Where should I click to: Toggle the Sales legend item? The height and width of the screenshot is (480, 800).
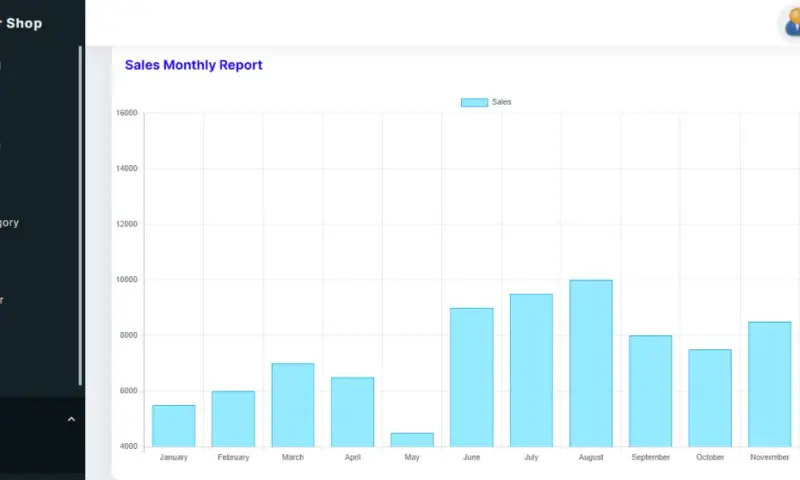[x=501, y=102]
